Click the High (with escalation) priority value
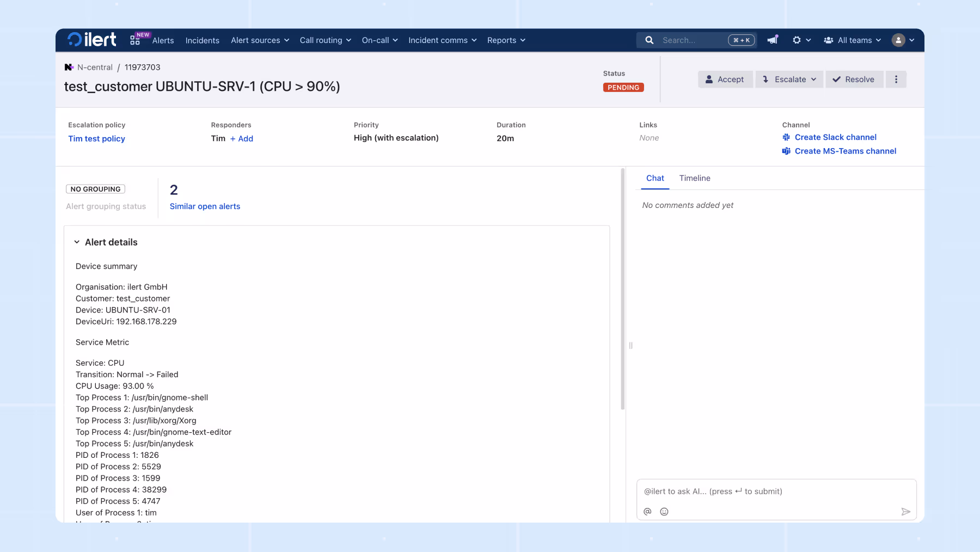Screen dimensions: 980x552 [396, 138]
